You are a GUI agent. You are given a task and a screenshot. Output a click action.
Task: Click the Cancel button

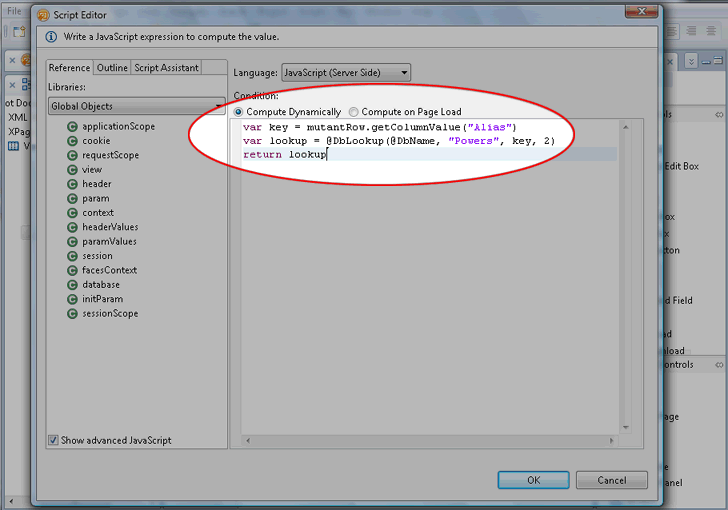coord(611,480)
